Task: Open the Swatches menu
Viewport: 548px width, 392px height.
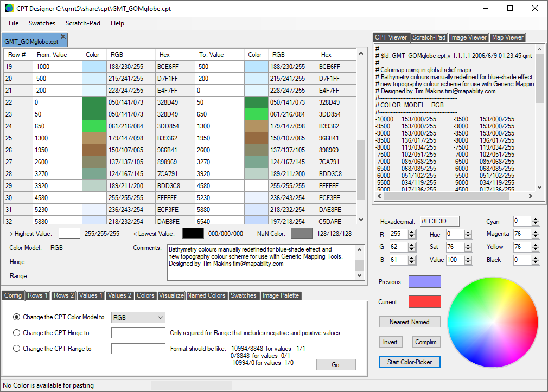Action: (42, 23)
